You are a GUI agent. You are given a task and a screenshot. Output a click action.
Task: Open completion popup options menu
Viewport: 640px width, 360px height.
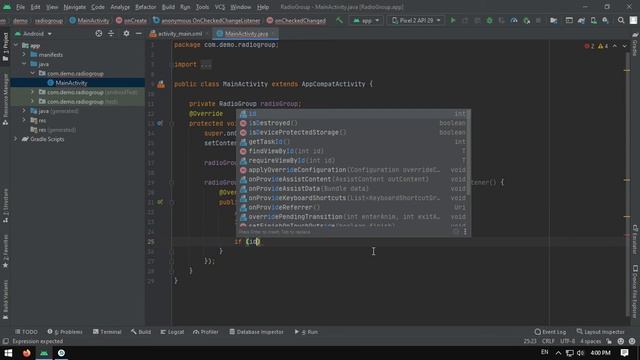coord(465,232)
